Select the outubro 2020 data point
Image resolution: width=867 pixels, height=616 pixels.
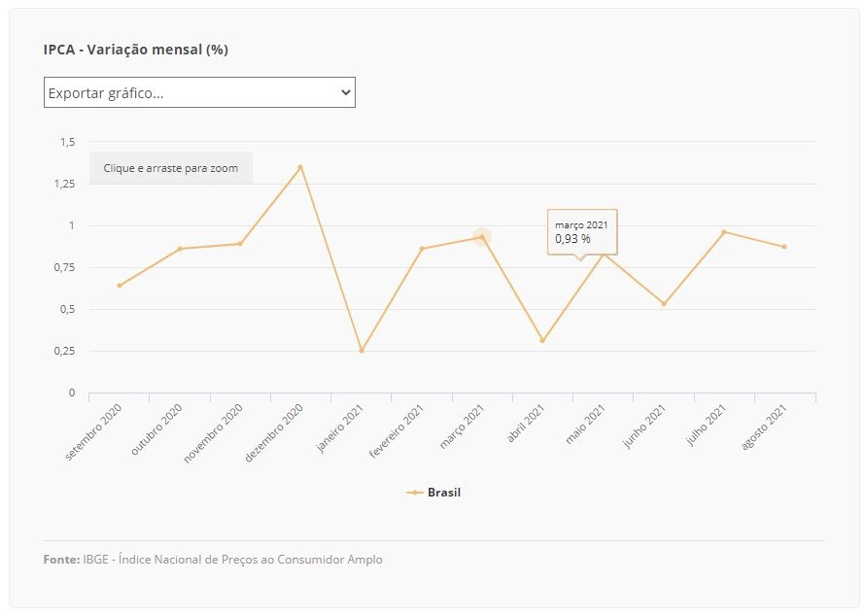pos(180,249)
